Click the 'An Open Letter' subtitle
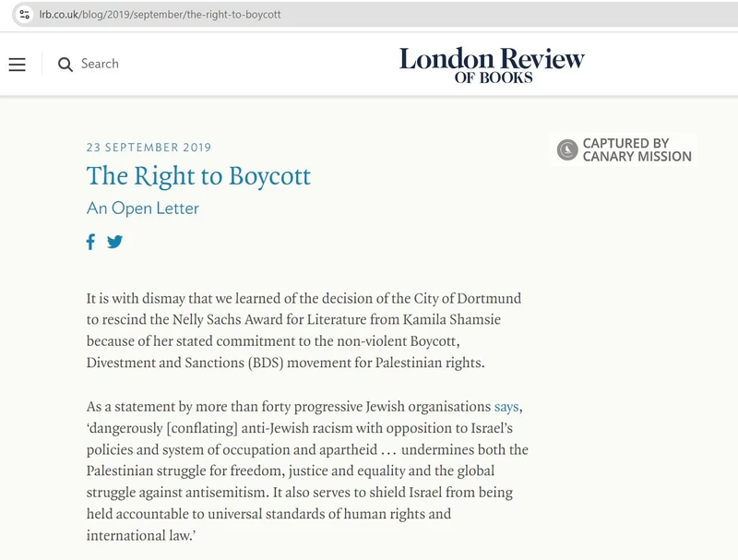 click(x=143, y=208)
